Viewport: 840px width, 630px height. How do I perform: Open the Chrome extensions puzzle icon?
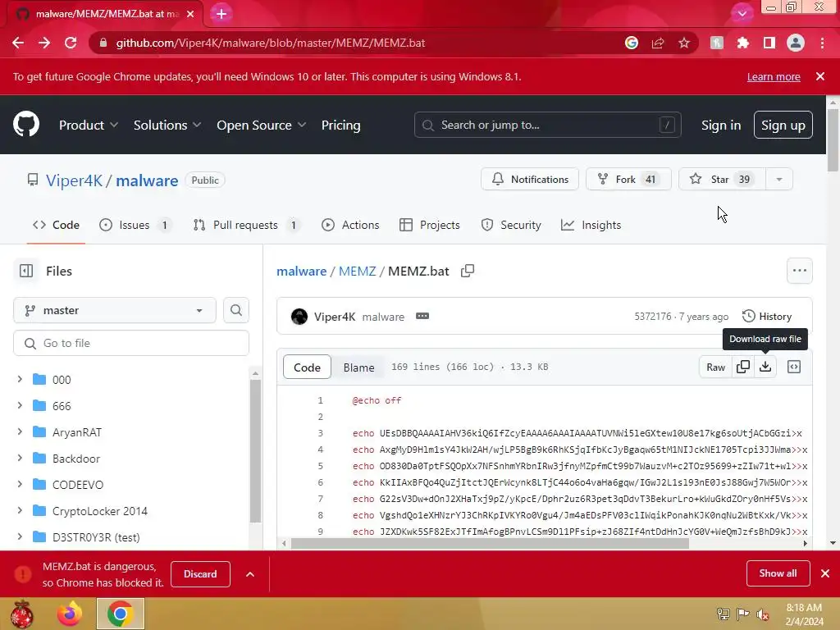(x=742, y=43)
